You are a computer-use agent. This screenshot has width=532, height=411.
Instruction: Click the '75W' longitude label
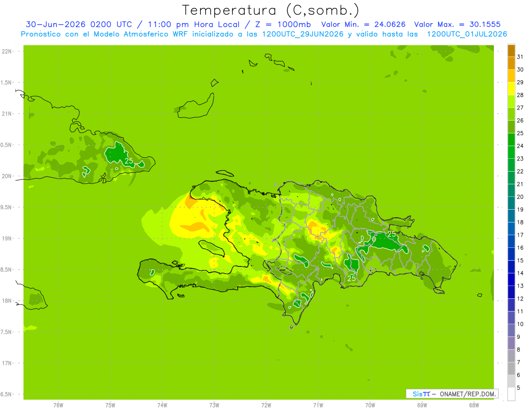click(x=110, y=405)
